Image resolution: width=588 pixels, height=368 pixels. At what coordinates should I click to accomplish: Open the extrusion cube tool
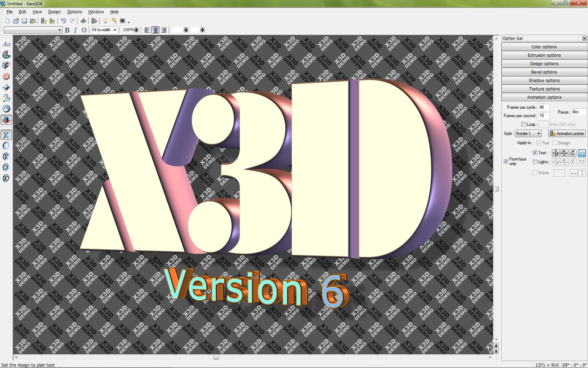(6, 66)
